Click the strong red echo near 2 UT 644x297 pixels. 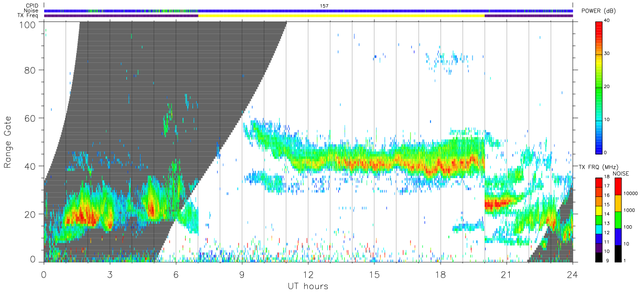click(x=84, y=215)
